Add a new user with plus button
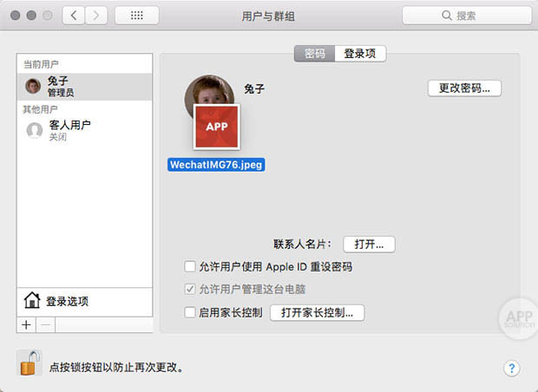538x392 pixels. click(x=26, y=324)
